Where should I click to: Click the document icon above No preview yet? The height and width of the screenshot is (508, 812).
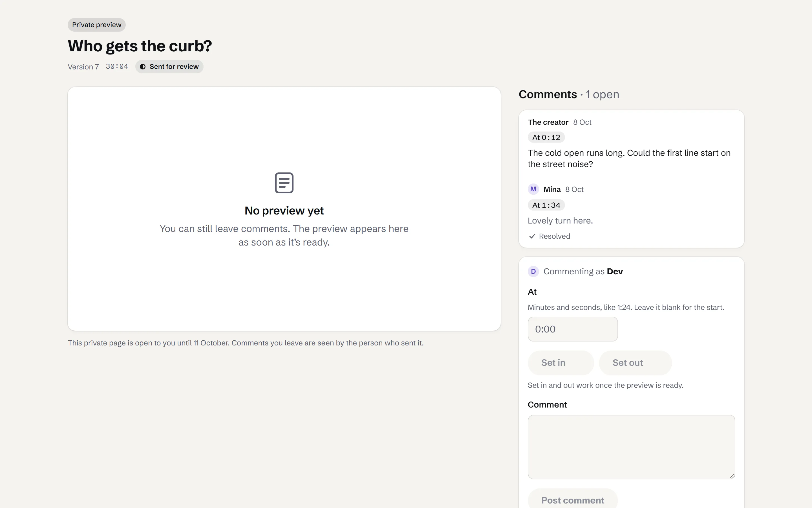284,183
